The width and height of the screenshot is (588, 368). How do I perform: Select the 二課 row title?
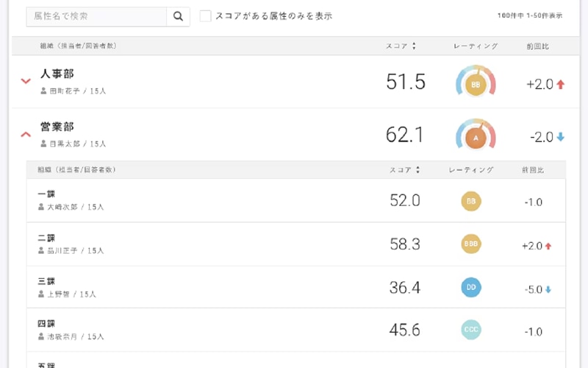(x=46, y=238)
